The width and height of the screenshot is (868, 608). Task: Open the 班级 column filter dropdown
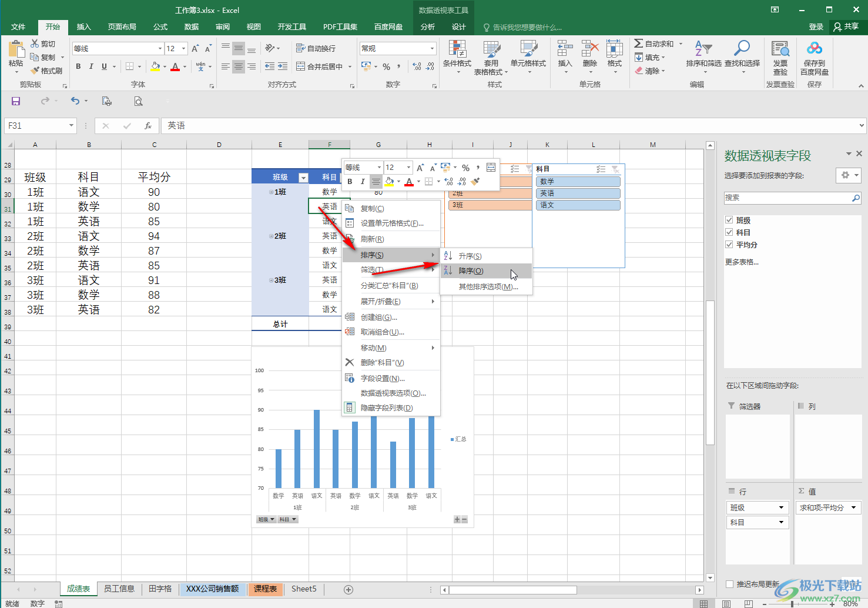click(303, 178)
